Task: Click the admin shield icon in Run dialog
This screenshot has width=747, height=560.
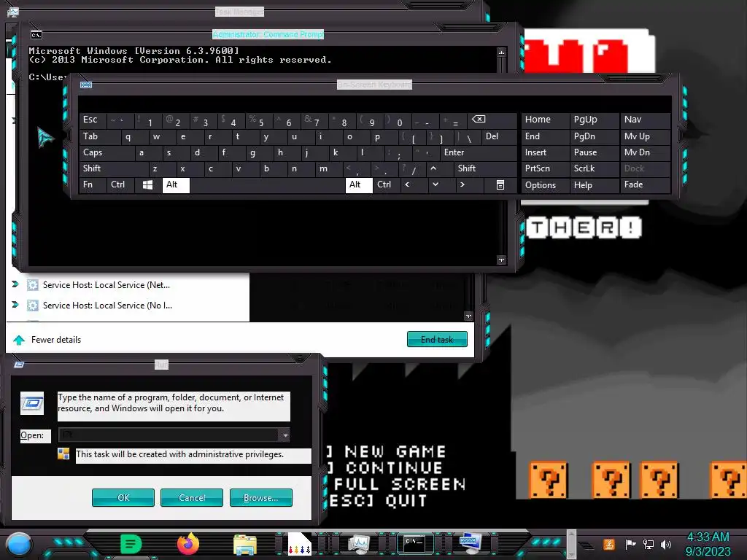Action: pos(63,454)
